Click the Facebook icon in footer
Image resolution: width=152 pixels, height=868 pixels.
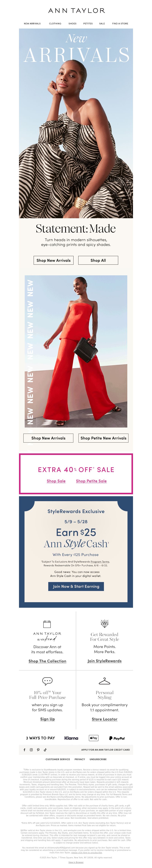tap(24, 750)
